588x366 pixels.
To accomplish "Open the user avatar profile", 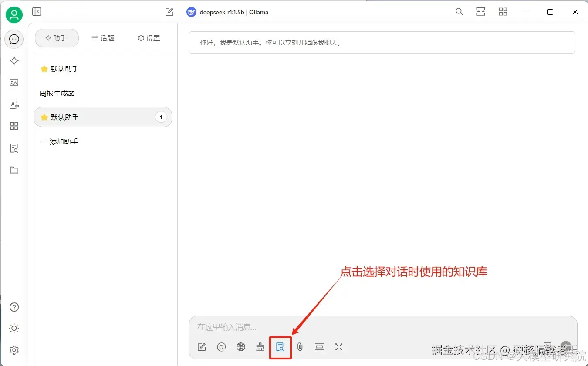I will [14, 15].
